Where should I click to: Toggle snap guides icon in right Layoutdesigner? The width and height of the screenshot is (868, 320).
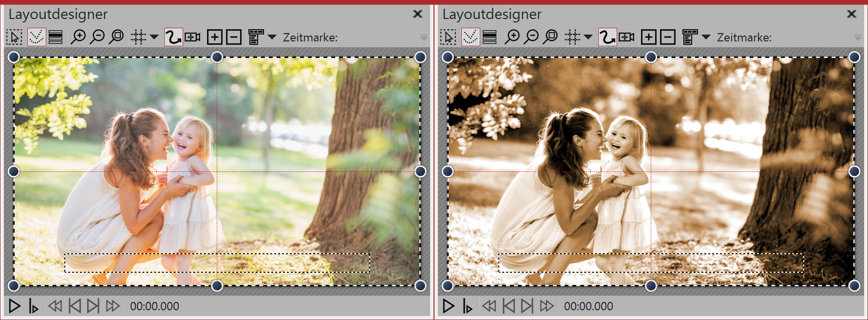pyautogui.click(x=471, y=37)
